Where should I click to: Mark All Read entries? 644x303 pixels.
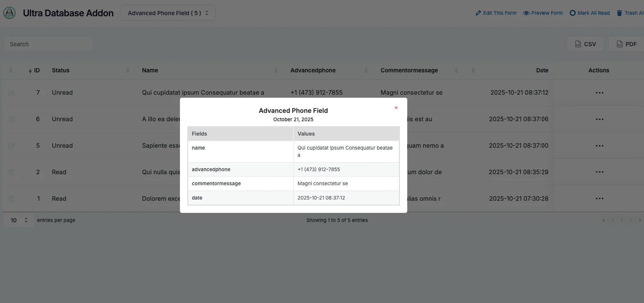pyautogui.click(x=589, y=13)
